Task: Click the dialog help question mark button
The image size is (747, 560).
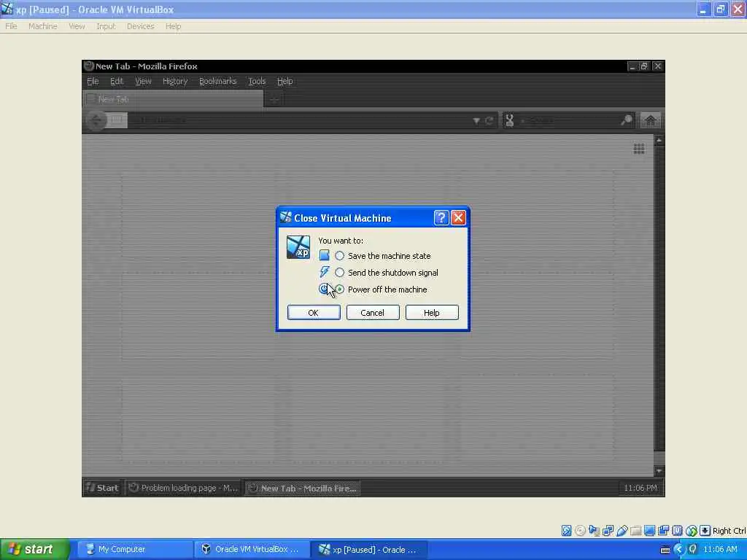Action: pyautogui.click(x=441, y=217)
